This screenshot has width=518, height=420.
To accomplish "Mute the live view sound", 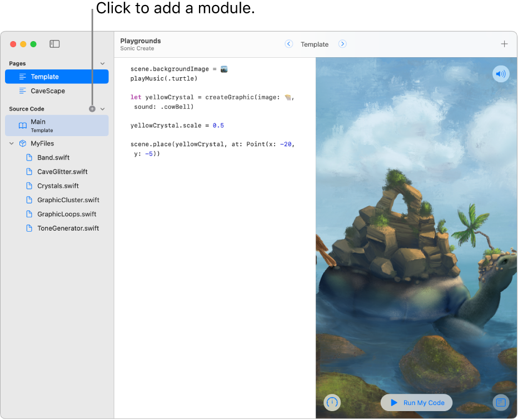I will click(x=501, y=74).
